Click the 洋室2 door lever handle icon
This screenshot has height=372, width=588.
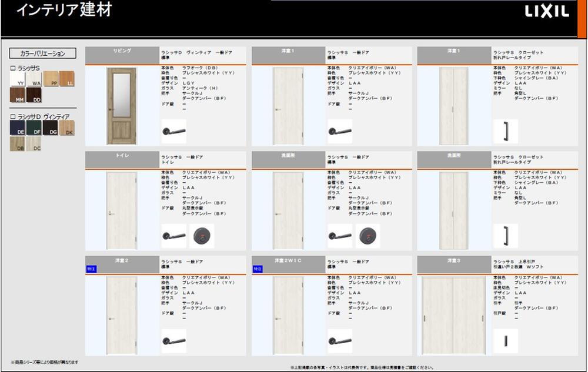click(173, 341)
